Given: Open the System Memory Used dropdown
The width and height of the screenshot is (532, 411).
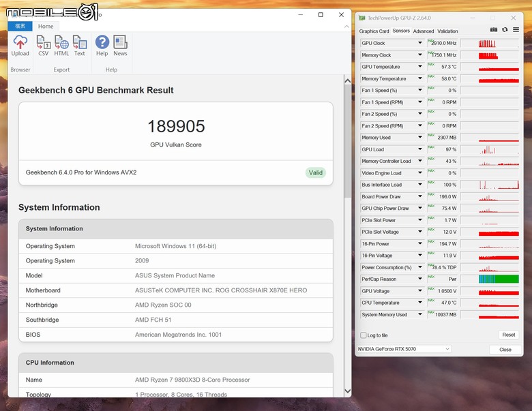Looking at the screenshot, I should 420,314.
